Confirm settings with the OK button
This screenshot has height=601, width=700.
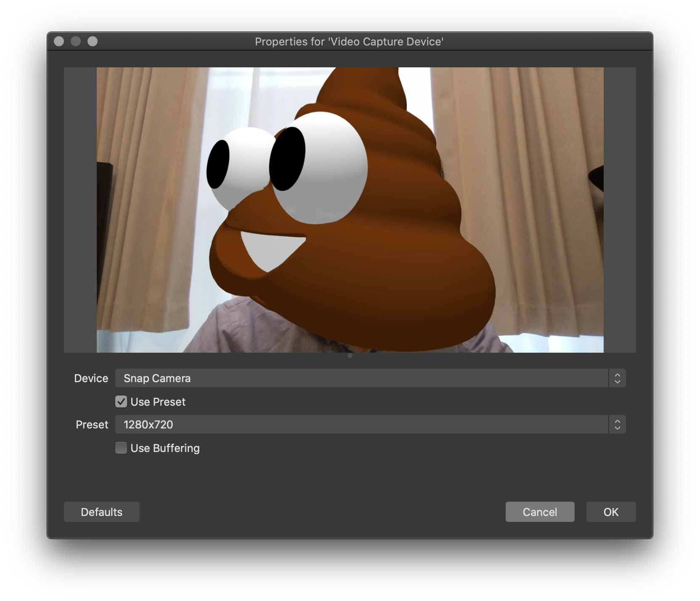coord(611,512)
